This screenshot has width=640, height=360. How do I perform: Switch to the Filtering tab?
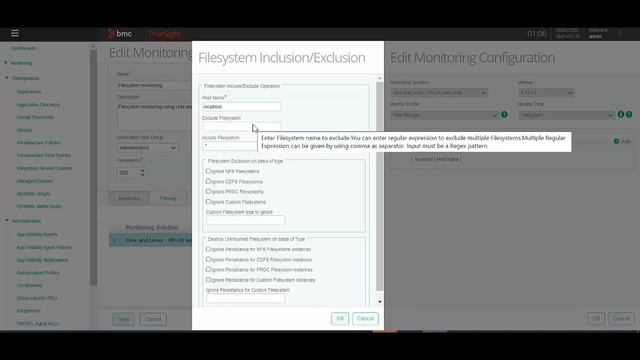[x=168, y=198]
